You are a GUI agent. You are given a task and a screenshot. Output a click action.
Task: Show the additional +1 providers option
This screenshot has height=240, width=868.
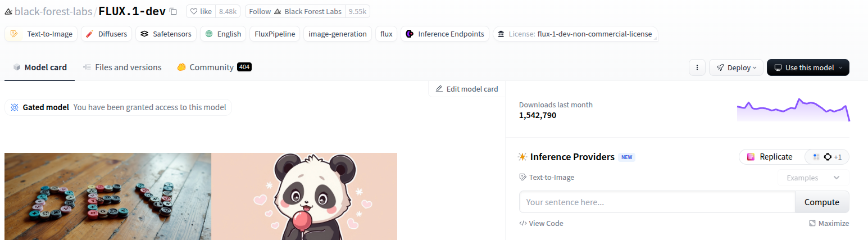[x=827, y=157]
